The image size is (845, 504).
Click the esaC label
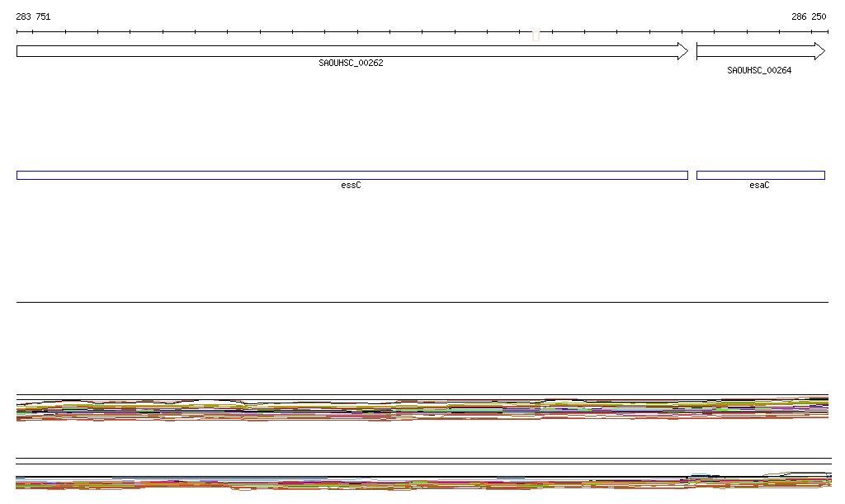[x=759, y=186]
